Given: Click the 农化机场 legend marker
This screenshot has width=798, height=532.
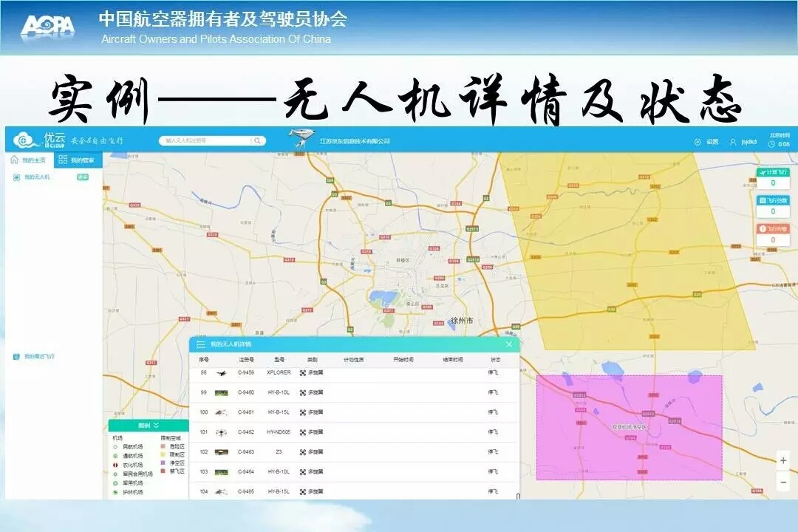Looking at the screenshot, I should pyautogui.click(x=115, y=465).
